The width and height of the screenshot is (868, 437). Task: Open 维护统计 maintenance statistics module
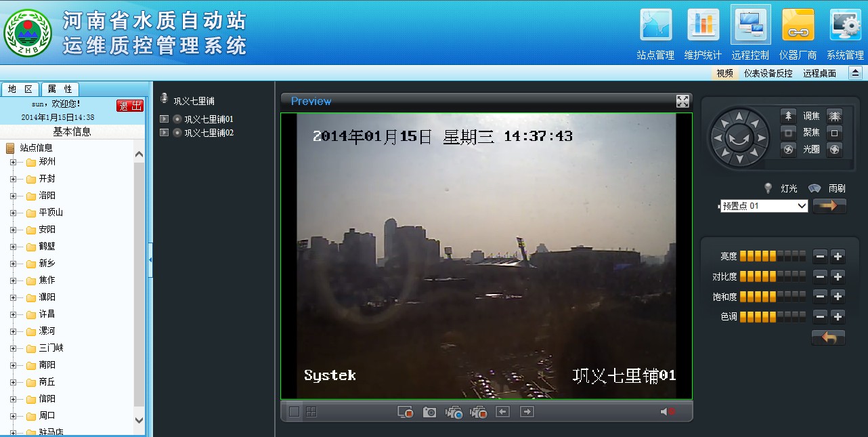[703, 33]
